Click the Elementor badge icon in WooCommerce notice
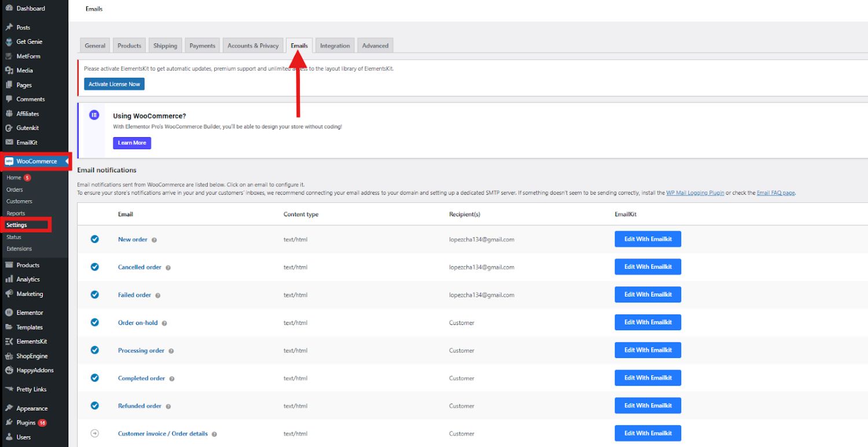 pos(94,114)
